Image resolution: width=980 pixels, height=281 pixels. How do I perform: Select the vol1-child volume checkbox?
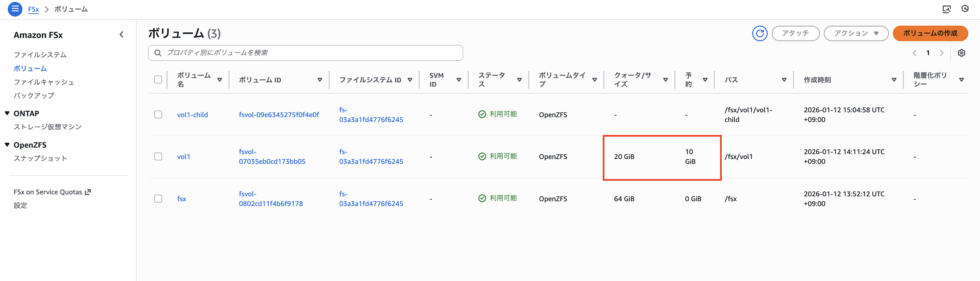click(158, 115)
